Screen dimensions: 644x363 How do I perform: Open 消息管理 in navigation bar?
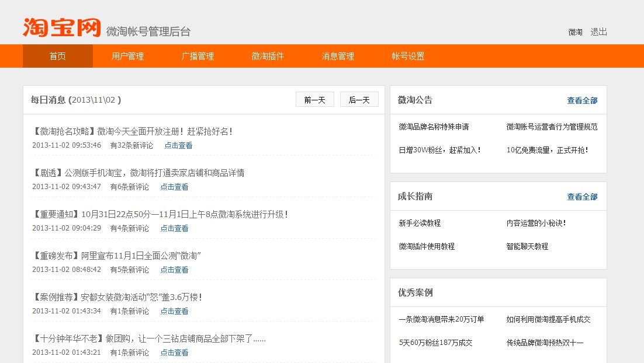point(338,57)
